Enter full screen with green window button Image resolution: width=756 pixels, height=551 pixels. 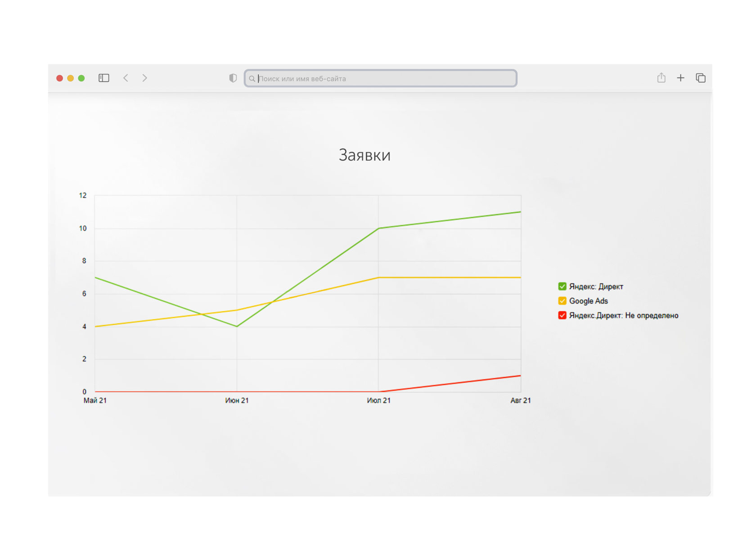[81, 78]
